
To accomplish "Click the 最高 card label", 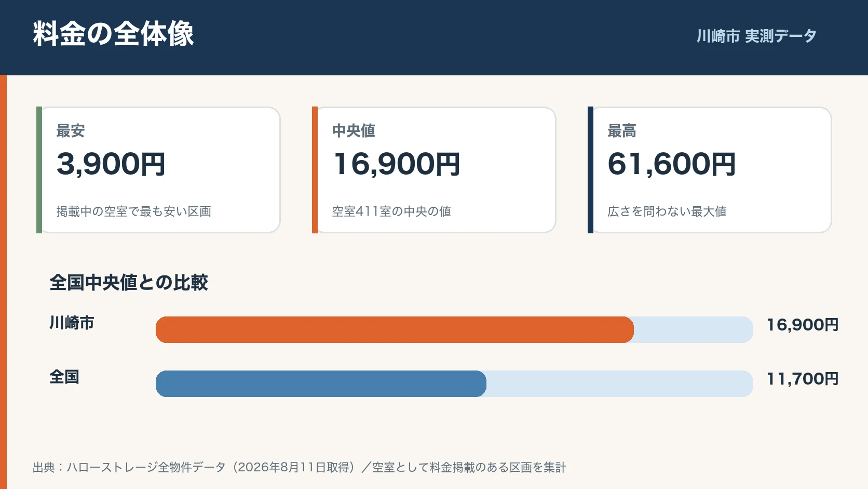I will 622,130.
